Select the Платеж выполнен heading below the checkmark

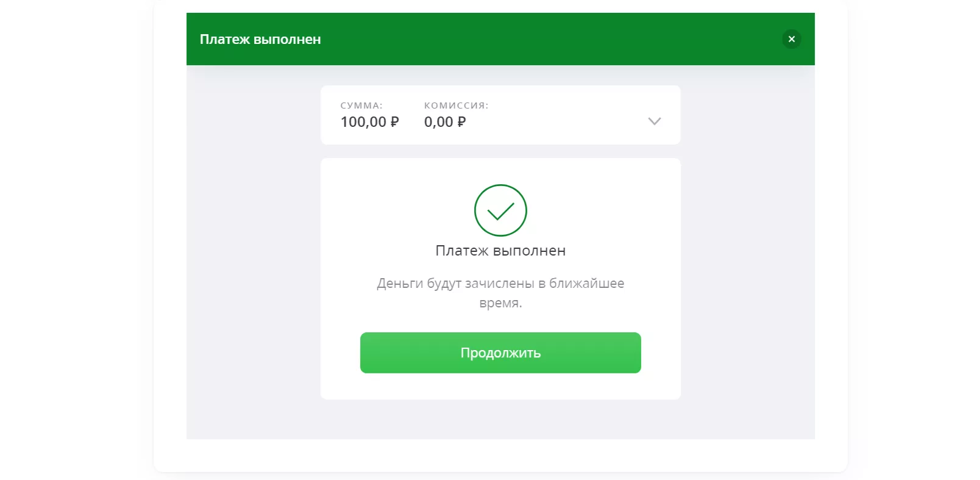(x=500, y=251)
